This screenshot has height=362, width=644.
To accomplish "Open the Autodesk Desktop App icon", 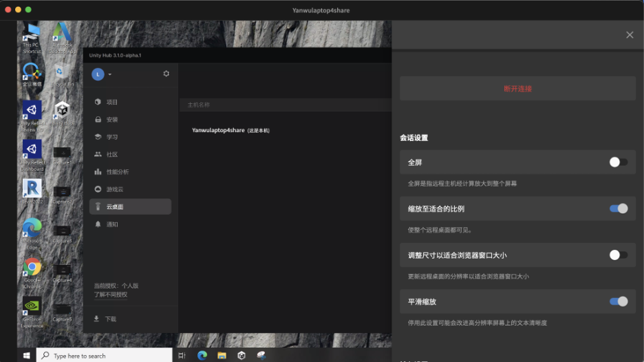I will (62, 38).
